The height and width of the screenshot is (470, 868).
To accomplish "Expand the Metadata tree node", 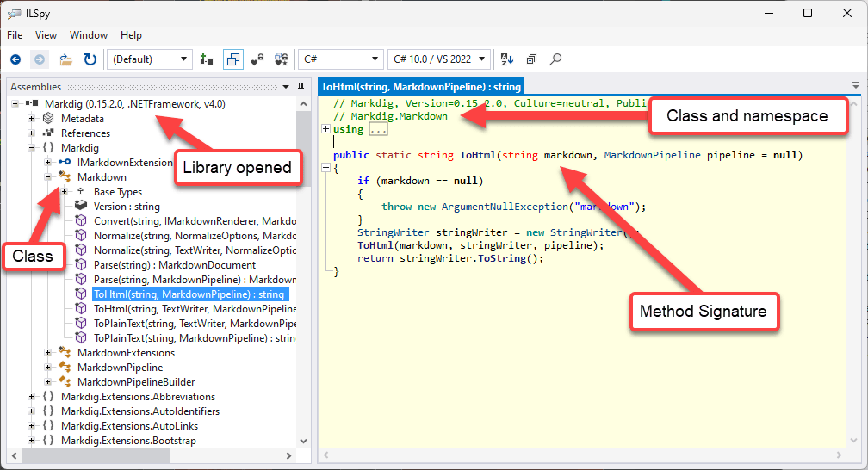I will 32,119.
